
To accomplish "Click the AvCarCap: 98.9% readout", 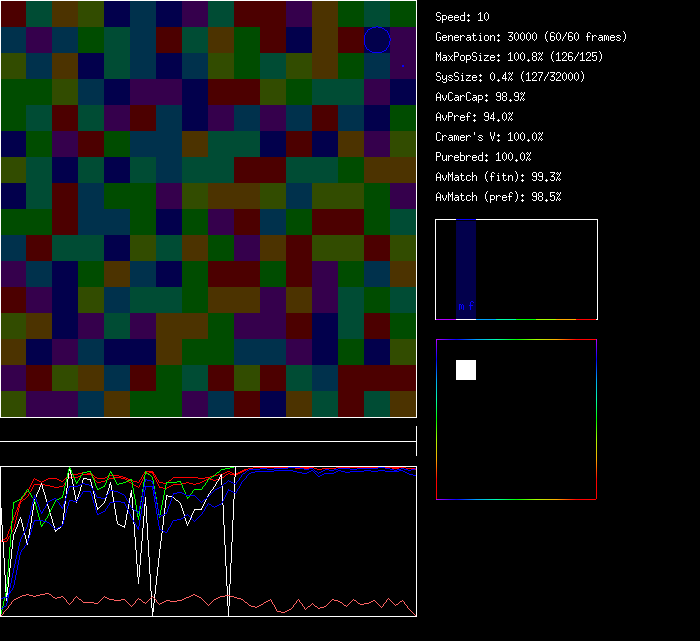I will click(x=481, y=97).
